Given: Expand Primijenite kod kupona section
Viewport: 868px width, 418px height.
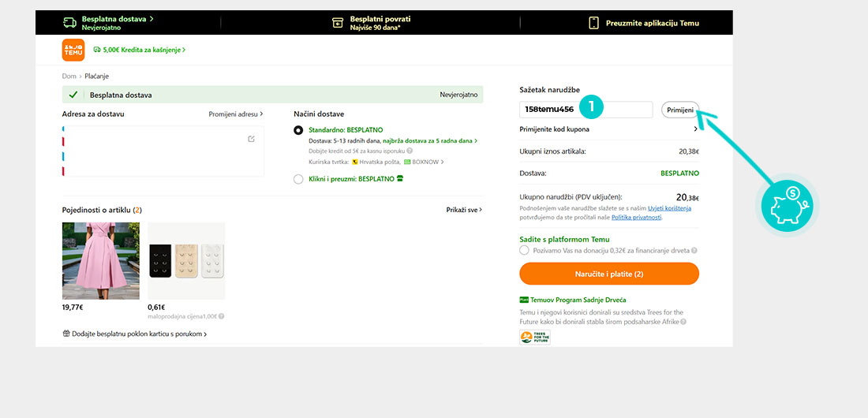Looking at the screenshot, I should [x=609, y=129].
